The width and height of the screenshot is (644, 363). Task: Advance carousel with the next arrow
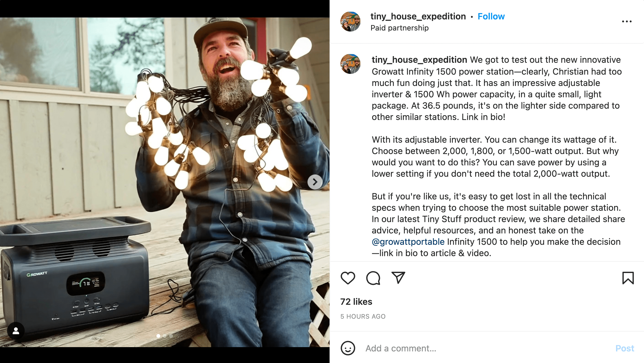pyautogui.click(x=314, y=182)
